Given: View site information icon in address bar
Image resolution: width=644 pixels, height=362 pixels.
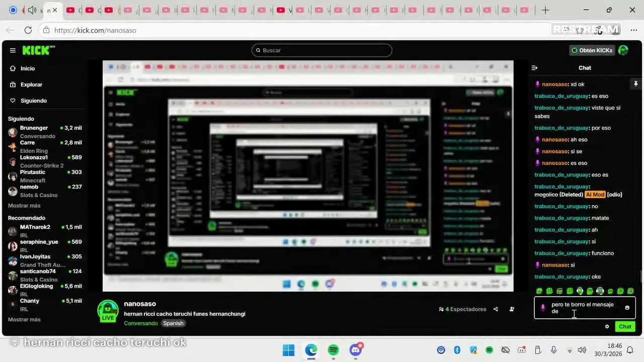Looking at the screenshot, I should click(x=46, y=30).
